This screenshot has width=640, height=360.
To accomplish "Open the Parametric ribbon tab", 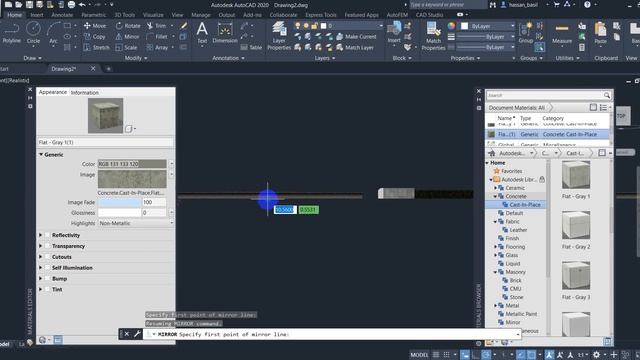I will tap(93, 15).
